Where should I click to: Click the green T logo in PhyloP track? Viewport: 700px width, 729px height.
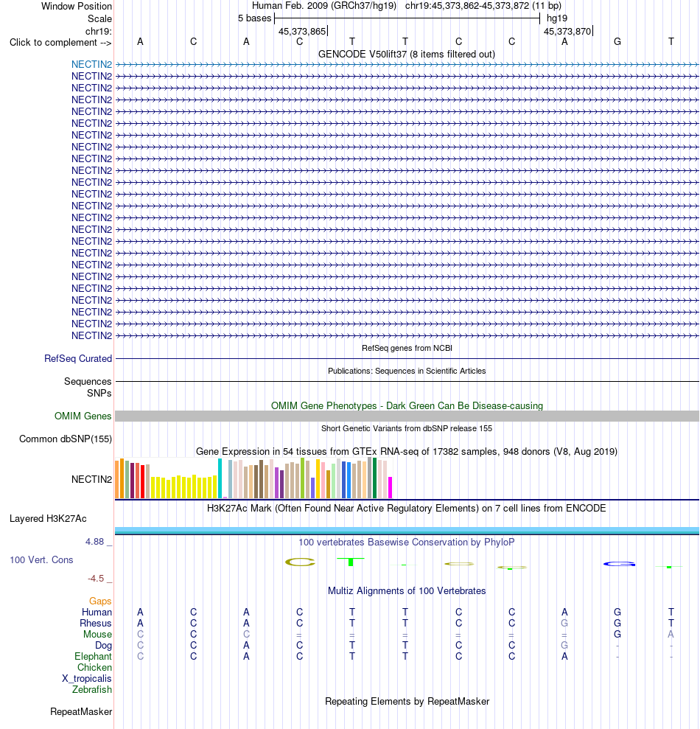[351, 562]
